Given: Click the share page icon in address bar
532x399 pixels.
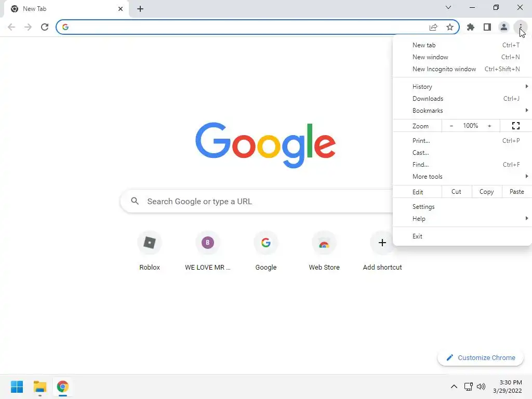Looking at the screenshot, I should [433, 27].
